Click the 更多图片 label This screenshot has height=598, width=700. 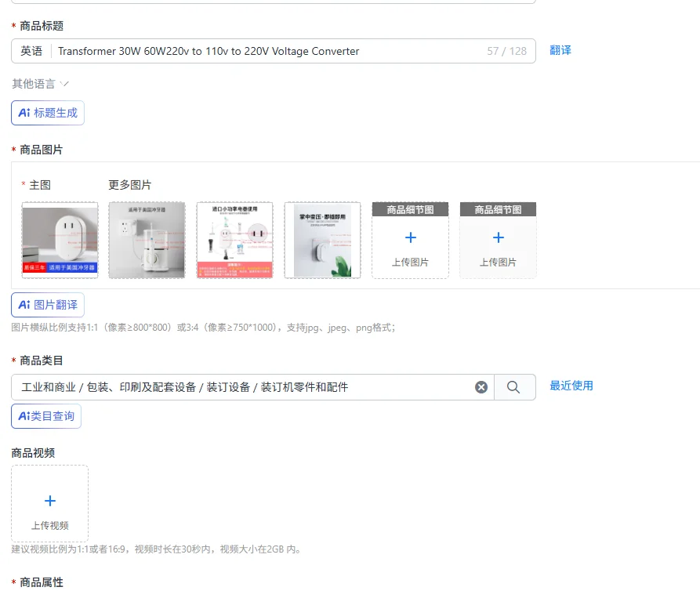click(x=130, y=185)
